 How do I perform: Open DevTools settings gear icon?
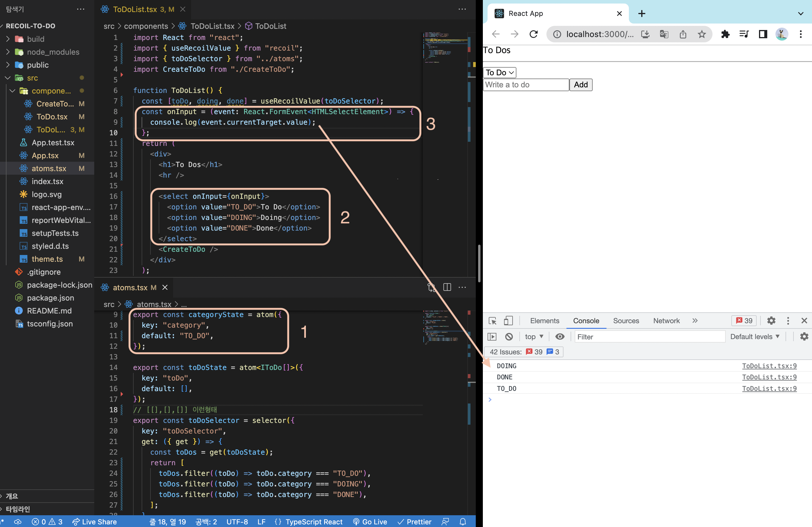pos(771,321)
